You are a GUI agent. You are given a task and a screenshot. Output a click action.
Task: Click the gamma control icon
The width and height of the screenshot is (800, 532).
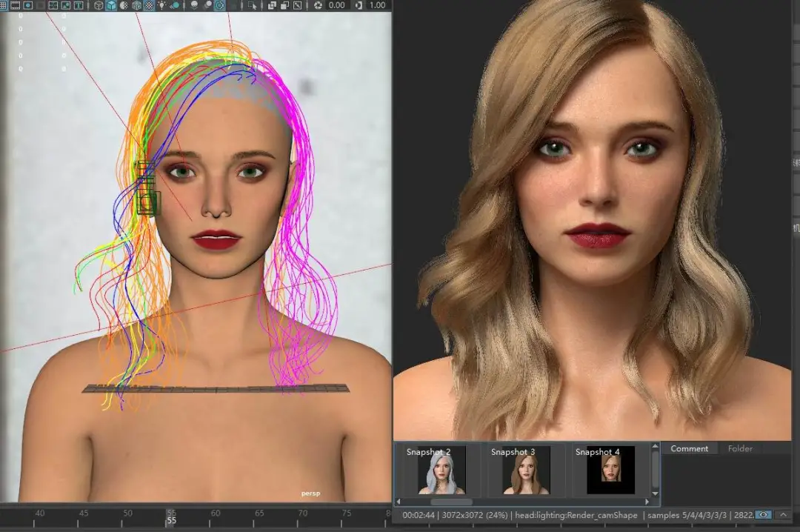click(x=359, y=5)
